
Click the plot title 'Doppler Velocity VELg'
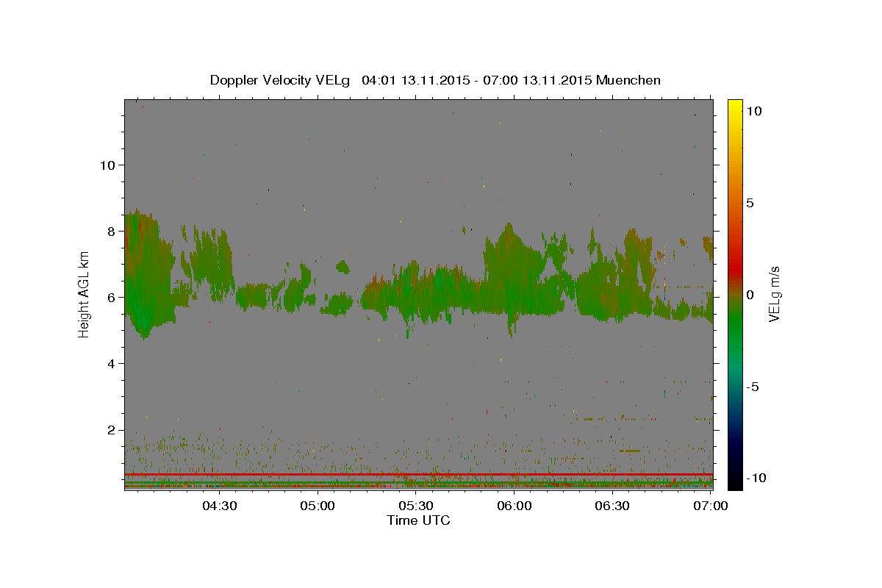click(x=281, y=80)
